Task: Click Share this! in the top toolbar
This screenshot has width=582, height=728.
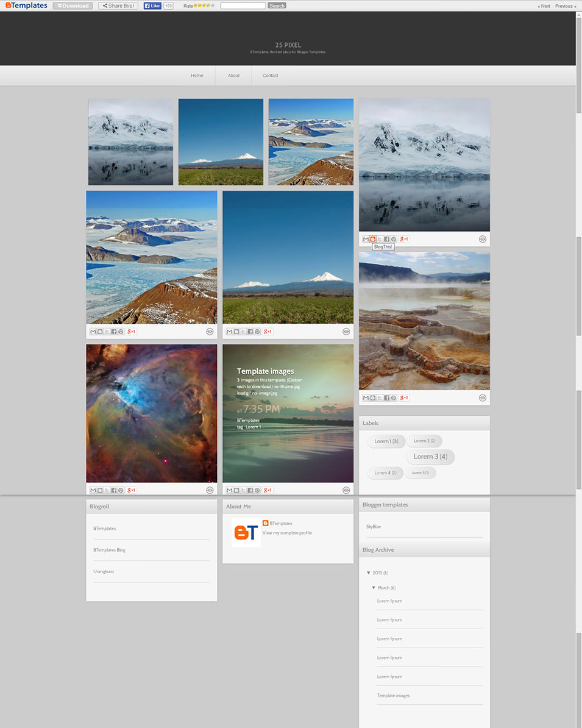Action: click(118, 5)
